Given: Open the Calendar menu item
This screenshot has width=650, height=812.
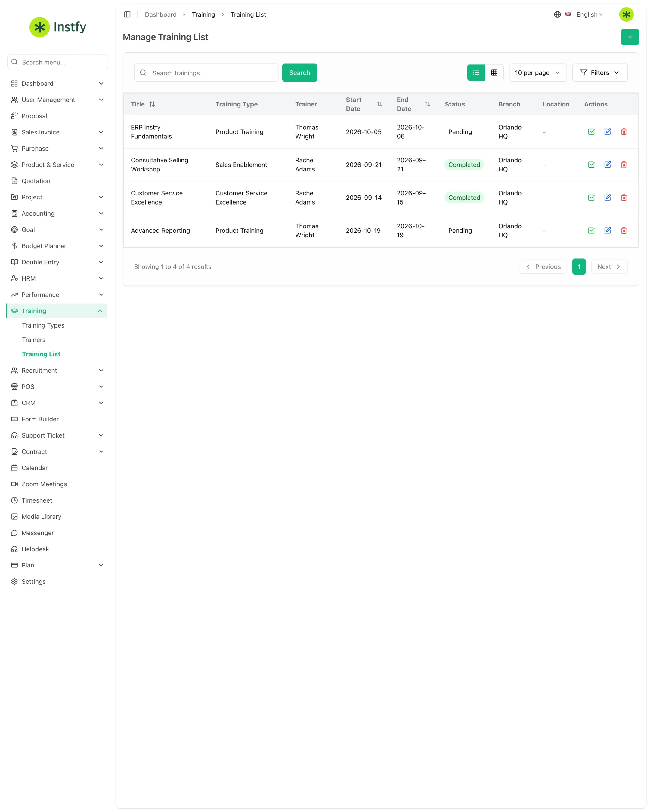Looking at the screenshot, I should (x=57, y=468).
